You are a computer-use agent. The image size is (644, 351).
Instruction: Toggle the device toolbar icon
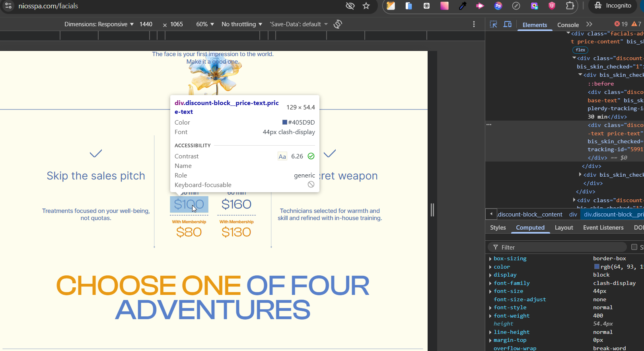click(x=508, y=24)
